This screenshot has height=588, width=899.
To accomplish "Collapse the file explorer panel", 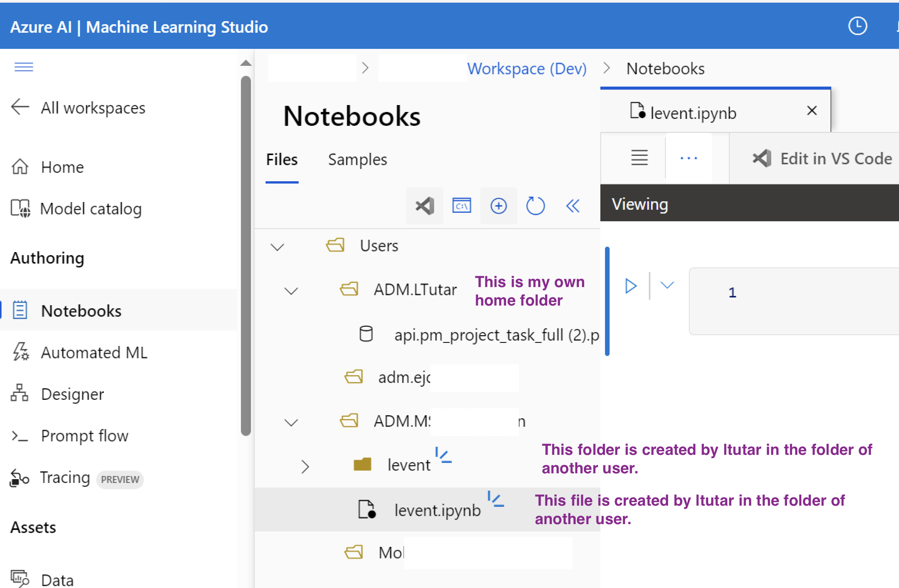I will coord(573,206).
